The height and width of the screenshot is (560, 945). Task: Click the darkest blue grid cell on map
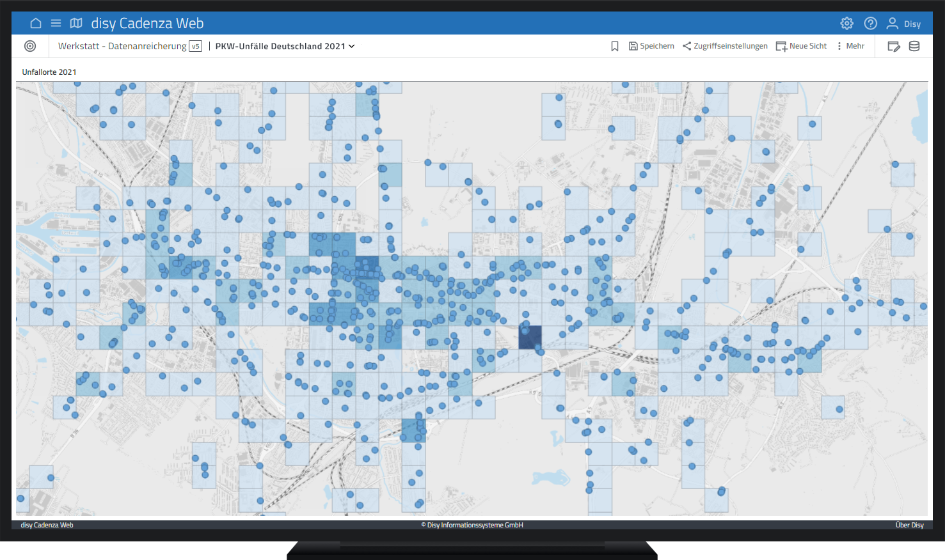point(530,338)
